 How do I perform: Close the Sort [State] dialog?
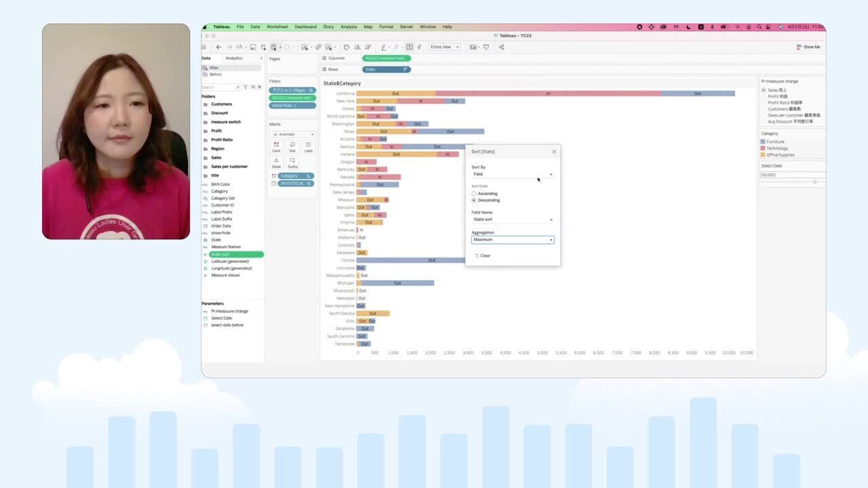pos(554,152)
